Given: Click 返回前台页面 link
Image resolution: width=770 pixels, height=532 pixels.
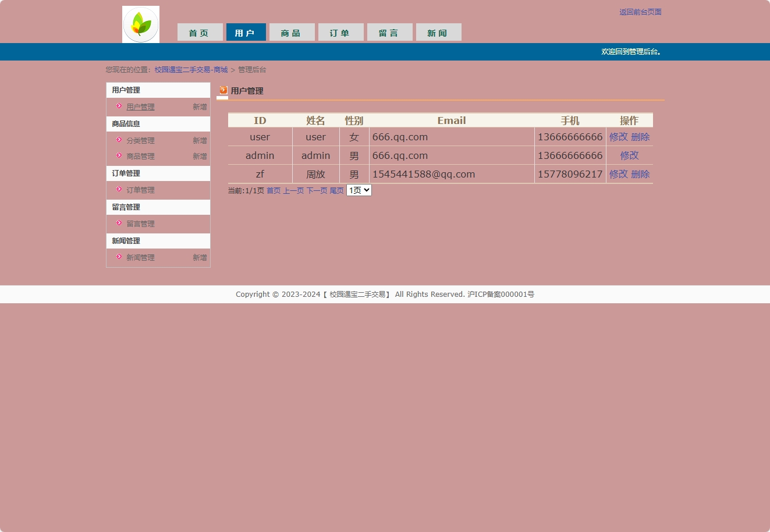Looking at the screenshot, I should (640, 12).
